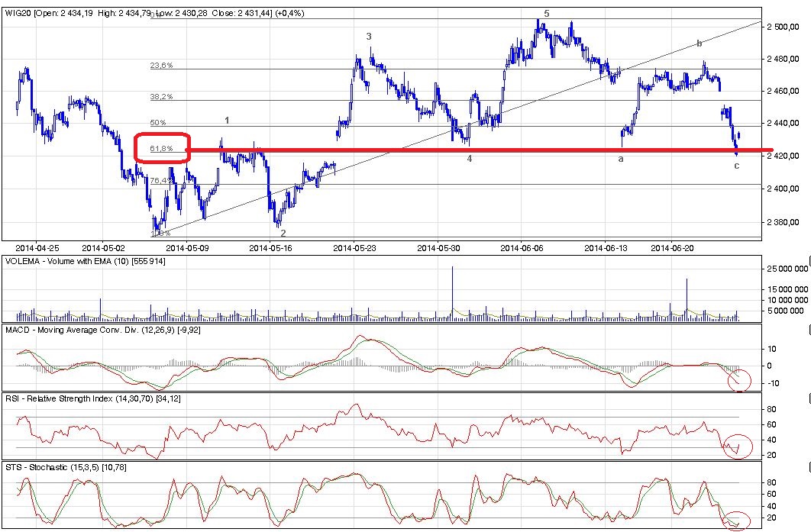
Task: Select the 2 500,00 price axis label
Action: point(783,27)
